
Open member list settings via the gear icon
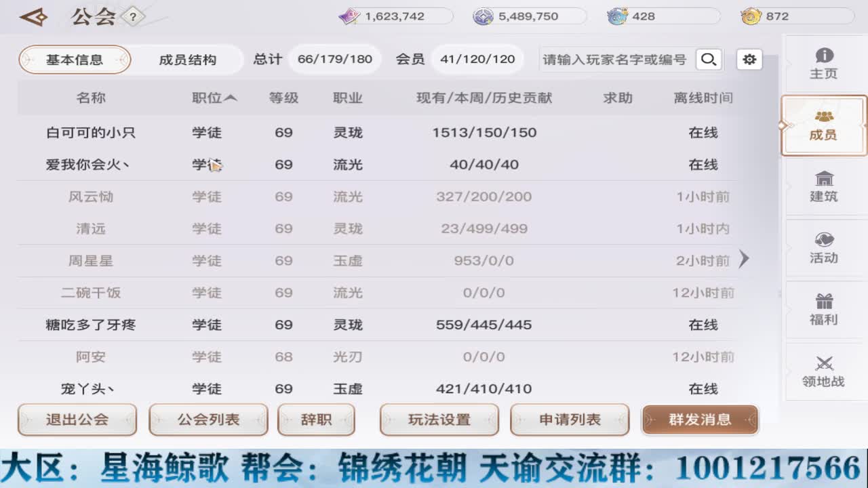(749, 60)
